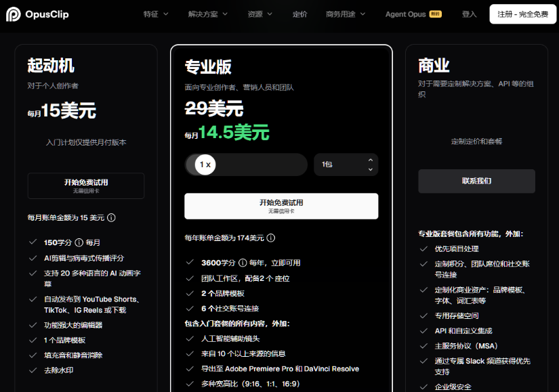Image resolution: width=559 pixels, height=392 pixels.
Task: Open info icon next to 3600学分
Action: click(x=243, y=263)
